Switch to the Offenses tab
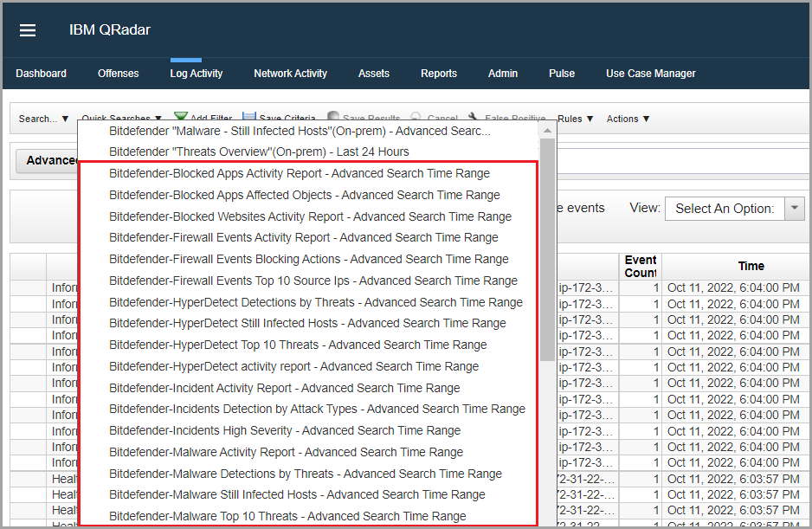812x529 pixels. 118,74
